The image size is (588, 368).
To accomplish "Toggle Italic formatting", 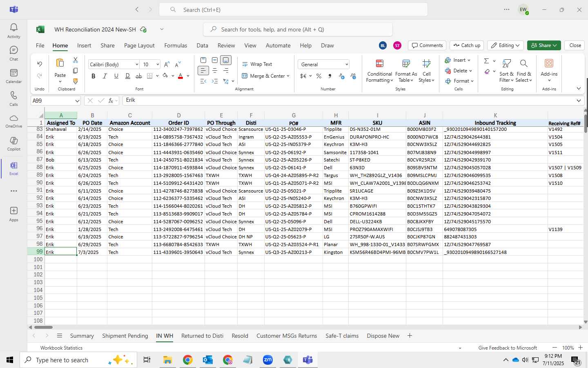I will [x=105, y=76].
